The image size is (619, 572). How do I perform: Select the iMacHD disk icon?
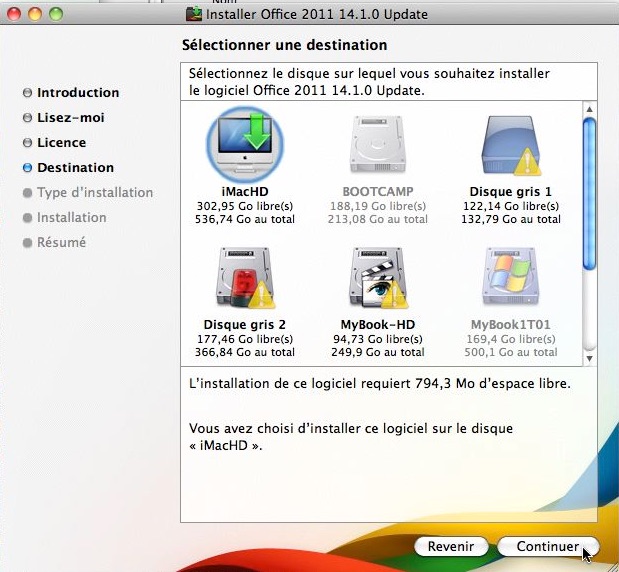pyautogui.click(x=245, y=144)
